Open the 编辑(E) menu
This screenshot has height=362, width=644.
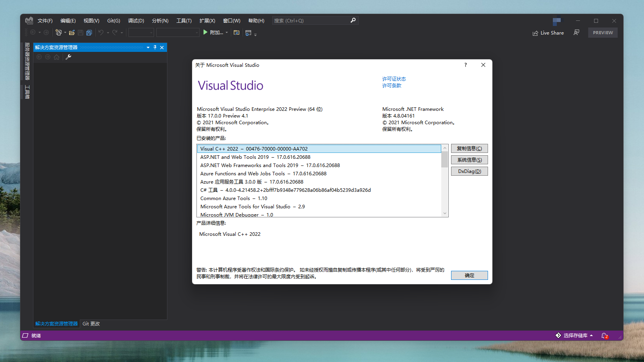68,21
